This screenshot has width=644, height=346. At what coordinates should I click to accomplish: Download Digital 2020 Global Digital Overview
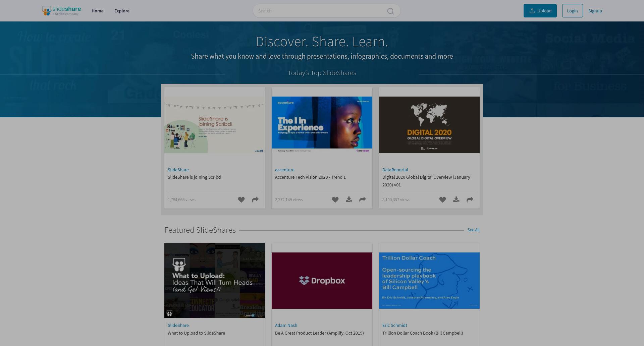tap(456, 200)
